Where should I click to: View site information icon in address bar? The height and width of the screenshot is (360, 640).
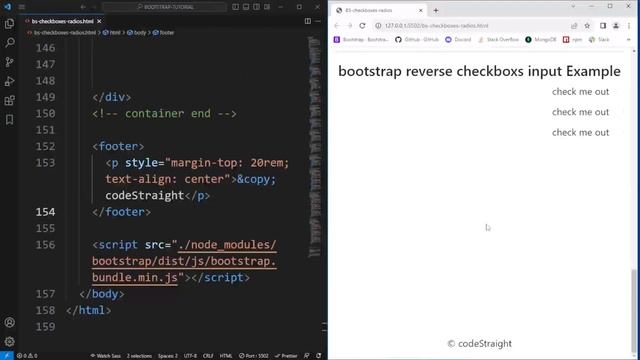pyautogui.click(x=378, y=25)
